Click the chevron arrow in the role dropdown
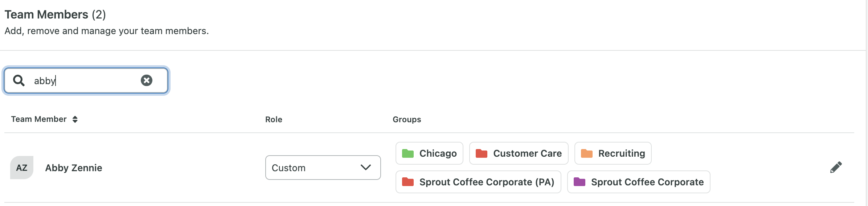Image resolution: width=868 pixels, height=206 pixels. coord(366,167)
